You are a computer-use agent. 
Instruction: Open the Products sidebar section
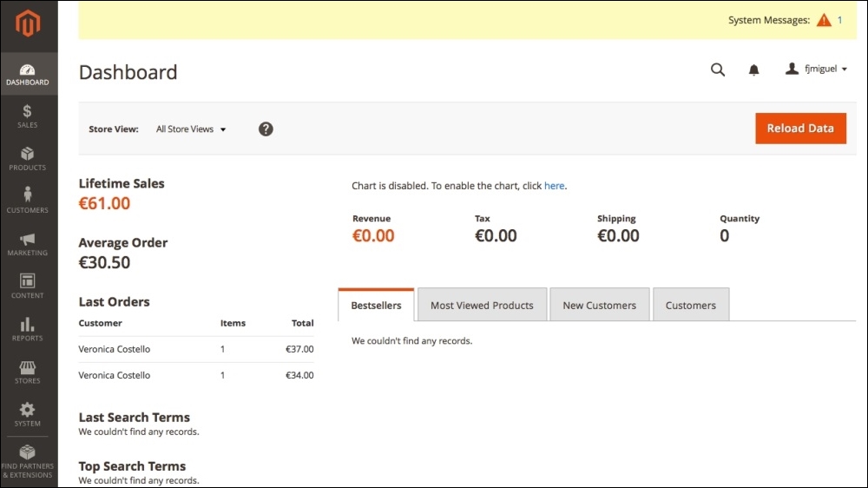coord(28,159)
